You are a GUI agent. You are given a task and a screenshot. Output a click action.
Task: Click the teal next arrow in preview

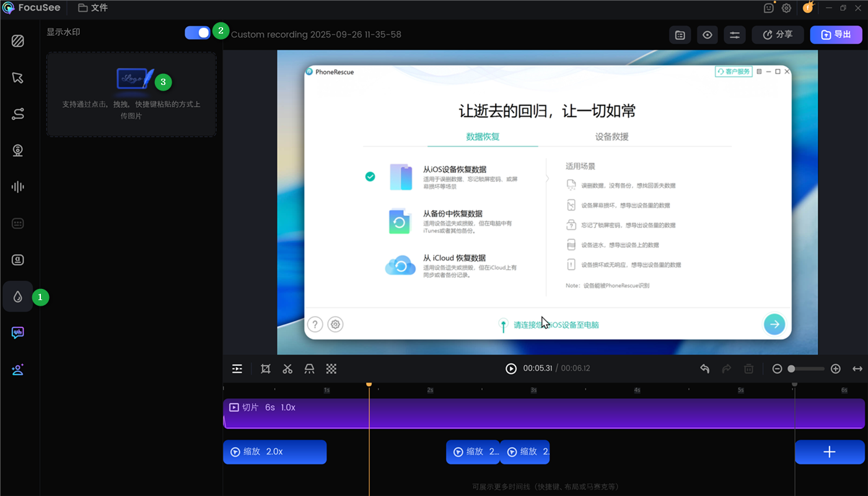pyautogui.click(x=774, y=324)
